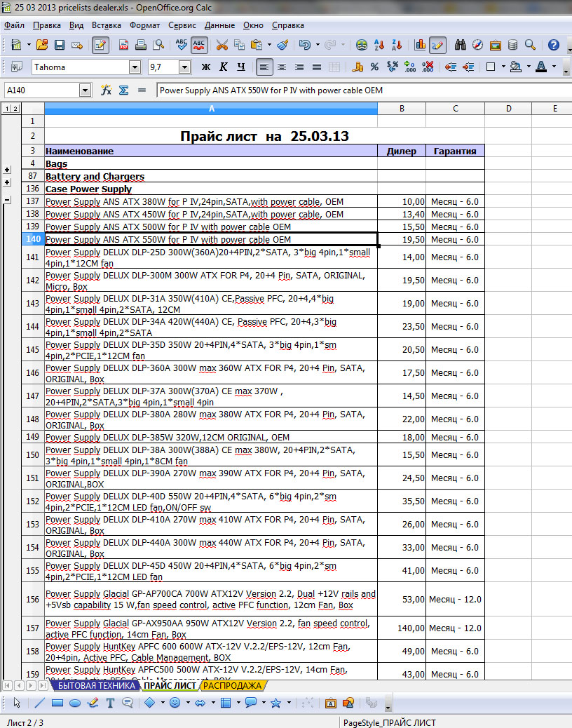
Task: Toggle Edit File mode icon
Action: pyautogui.click(x=100, y=45)
